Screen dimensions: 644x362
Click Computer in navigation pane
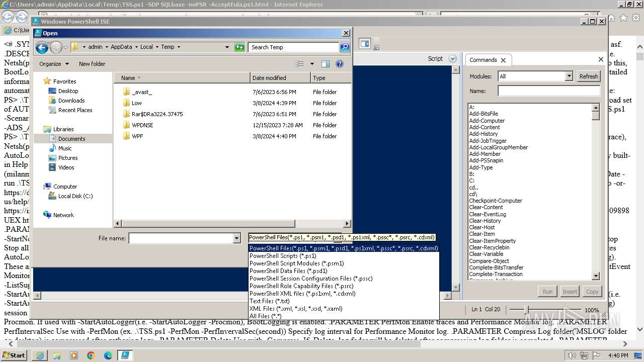pos(65,187)
